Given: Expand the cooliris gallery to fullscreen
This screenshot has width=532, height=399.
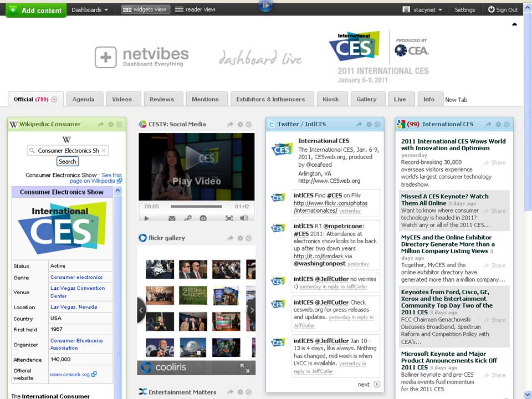Looking at the screenshot, I should pos(244,367).
